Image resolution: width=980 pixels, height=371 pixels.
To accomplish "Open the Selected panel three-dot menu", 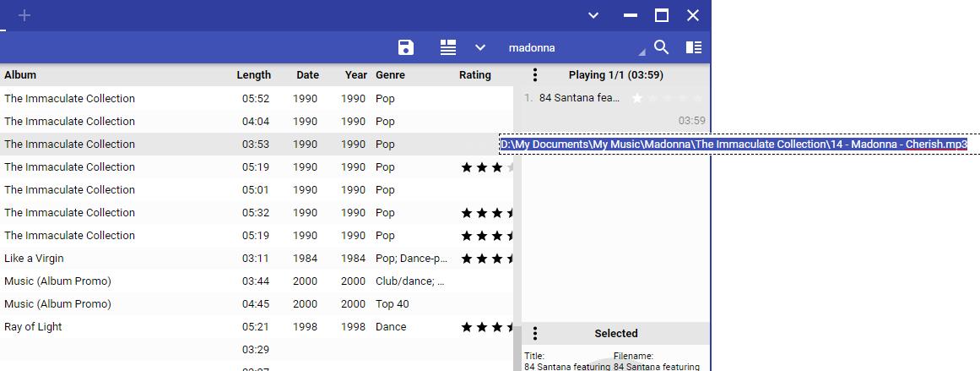I will (x=534, y=334).
